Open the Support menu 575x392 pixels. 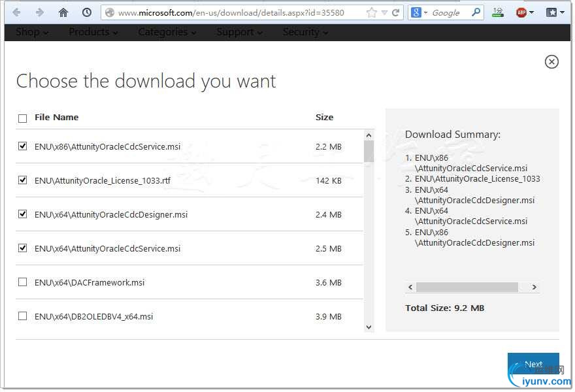coord(239,32)
